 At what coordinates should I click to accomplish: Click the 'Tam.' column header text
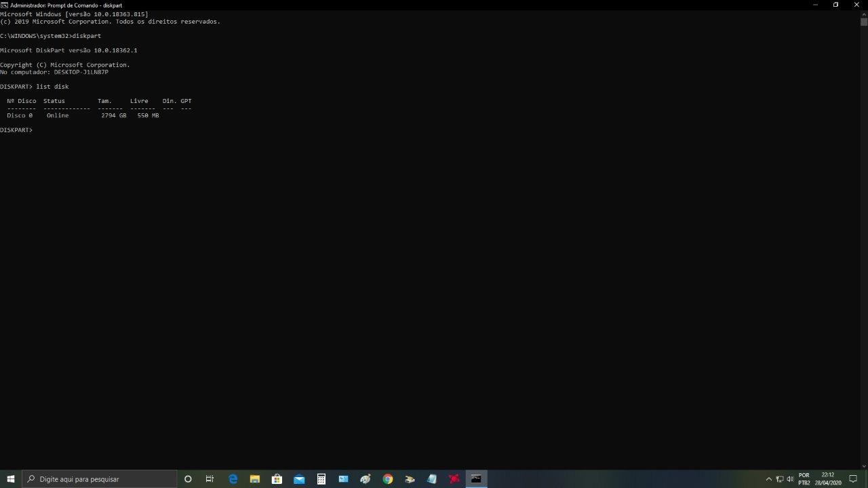104,101
